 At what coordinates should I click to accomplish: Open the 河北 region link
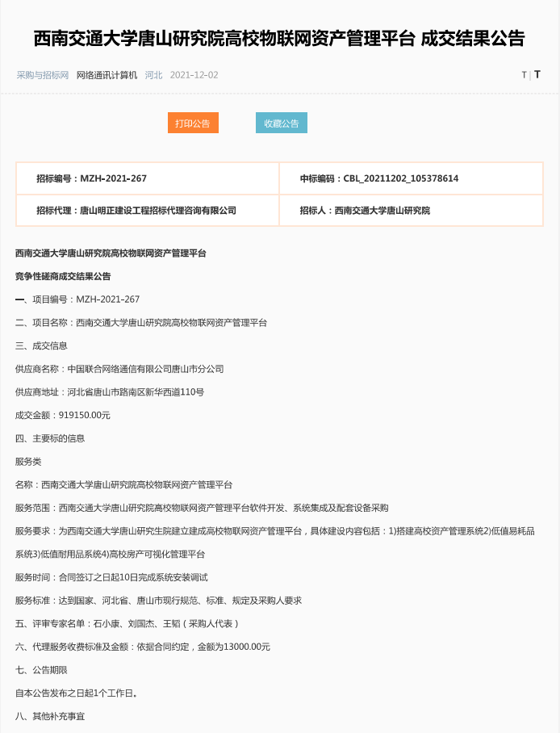(x=153, y=75)
